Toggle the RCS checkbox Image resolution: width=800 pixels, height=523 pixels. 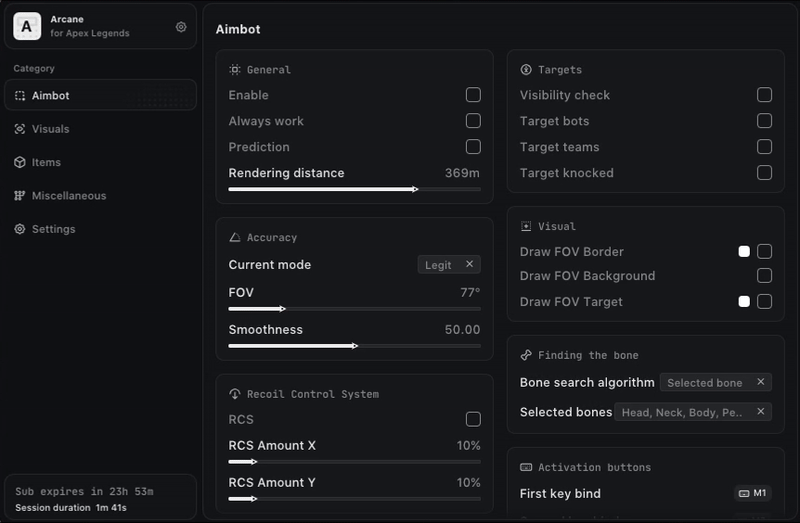tap(473, 419)
